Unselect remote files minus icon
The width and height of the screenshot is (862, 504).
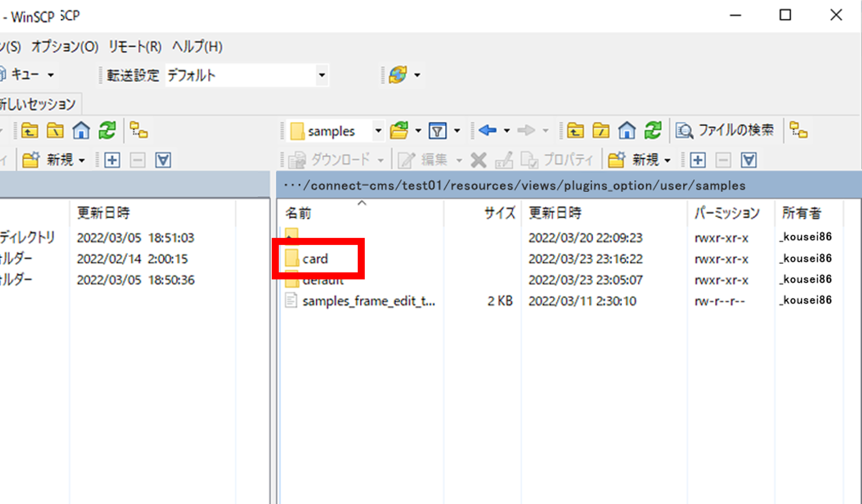click(723, 160)
